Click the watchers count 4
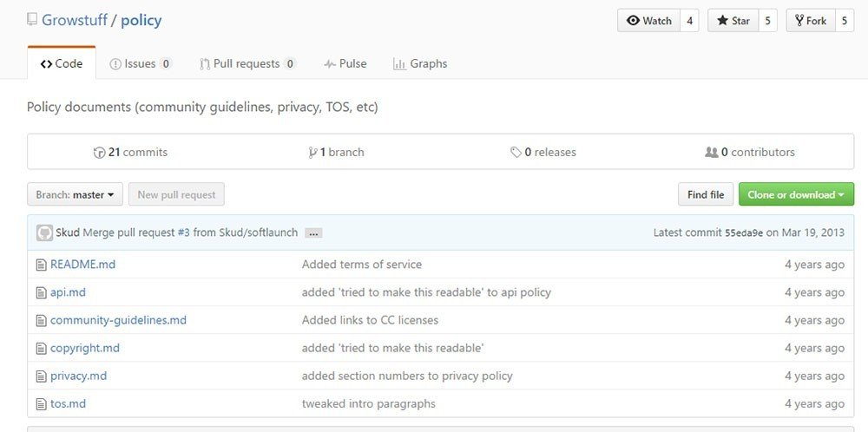The height and width of the screenshot is (432, 868). click(x=690, y=21)
